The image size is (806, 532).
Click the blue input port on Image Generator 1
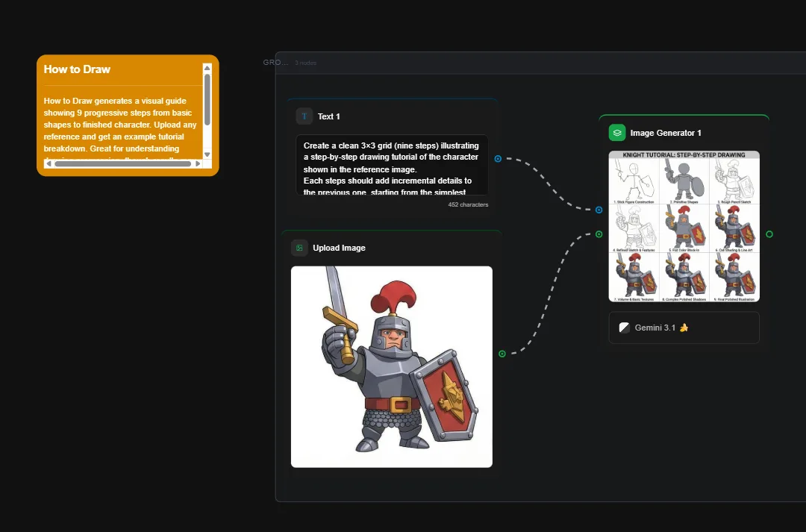(599, 210)
